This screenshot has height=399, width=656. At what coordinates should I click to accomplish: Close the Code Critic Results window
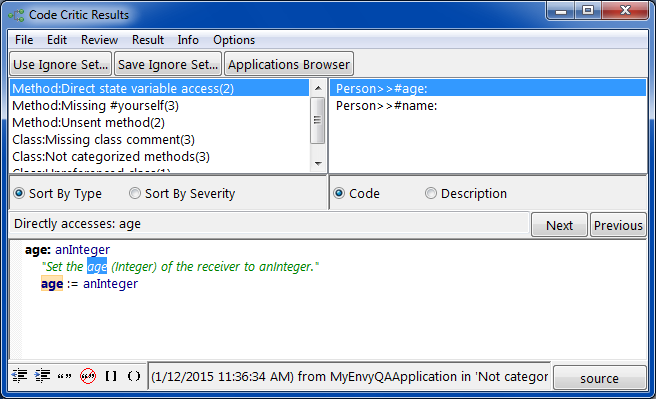pos(625,10)
